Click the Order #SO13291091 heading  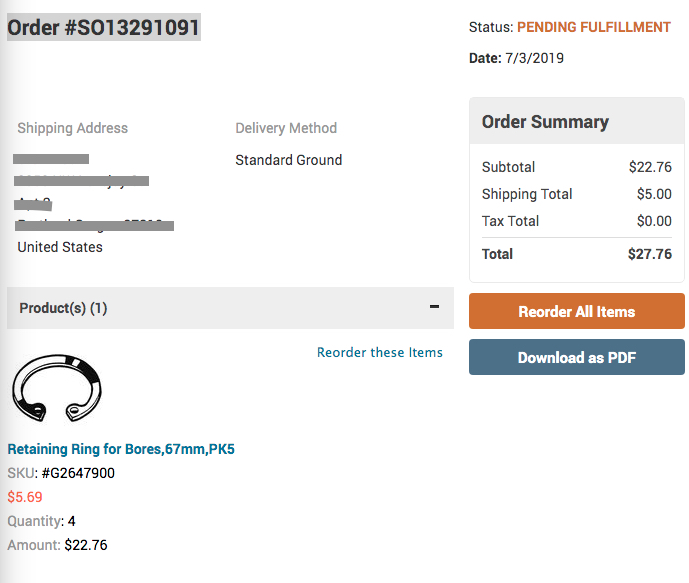click(104, 27)
